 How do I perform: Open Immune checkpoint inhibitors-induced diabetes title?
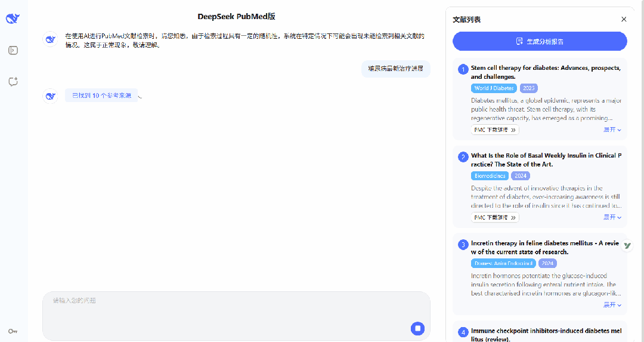(546, 335)
